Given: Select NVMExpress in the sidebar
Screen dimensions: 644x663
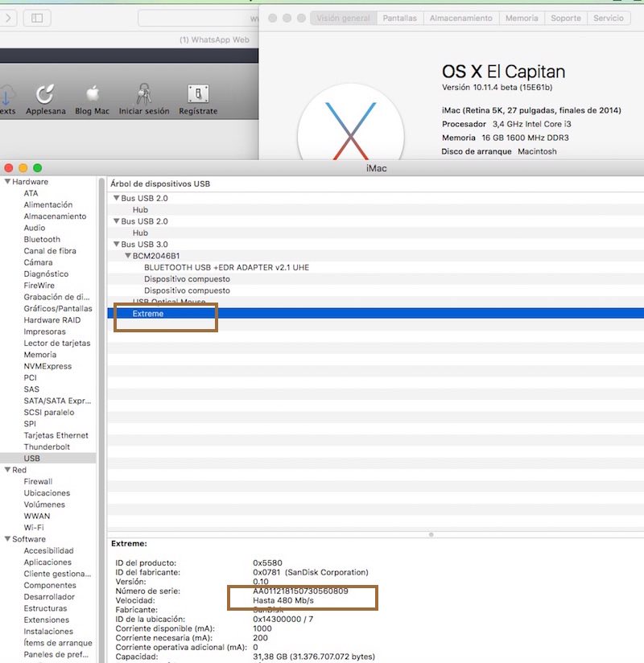Looking at the screenshot, I should pos(47,366).
